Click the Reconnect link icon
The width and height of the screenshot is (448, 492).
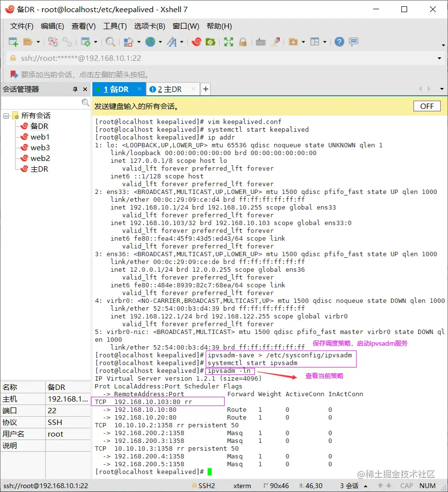tap(67, 42)
